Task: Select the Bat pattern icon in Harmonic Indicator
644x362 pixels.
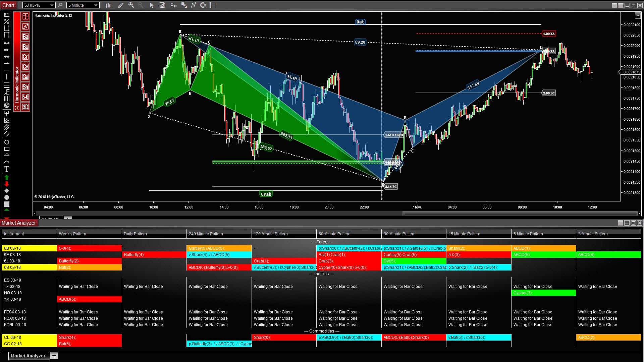Action: click(25, 36)
